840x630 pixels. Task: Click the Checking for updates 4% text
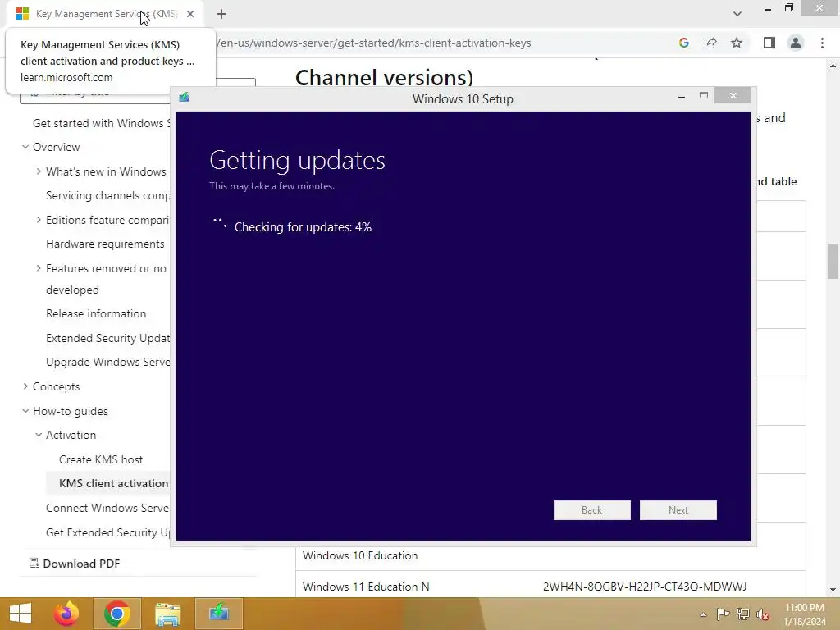(303, 227)
